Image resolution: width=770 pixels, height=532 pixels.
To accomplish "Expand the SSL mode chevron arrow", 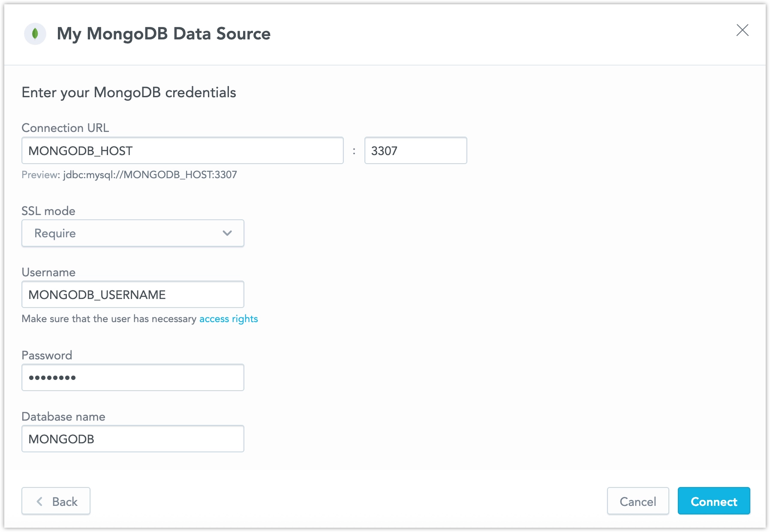I will click(227, 233).
